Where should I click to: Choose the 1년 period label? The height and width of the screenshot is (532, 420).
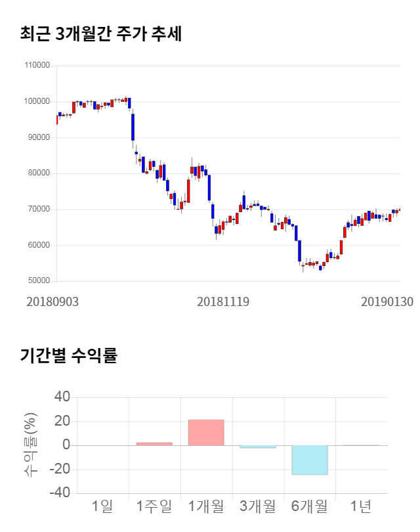361,506
